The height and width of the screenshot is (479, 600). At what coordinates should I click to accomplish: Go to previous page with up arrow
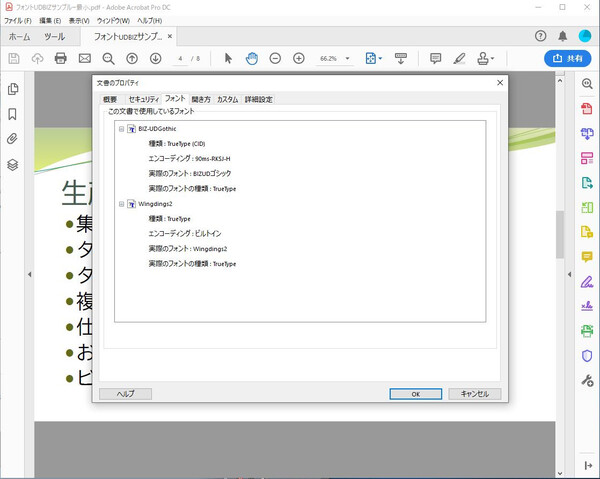[x=131, y=58]
